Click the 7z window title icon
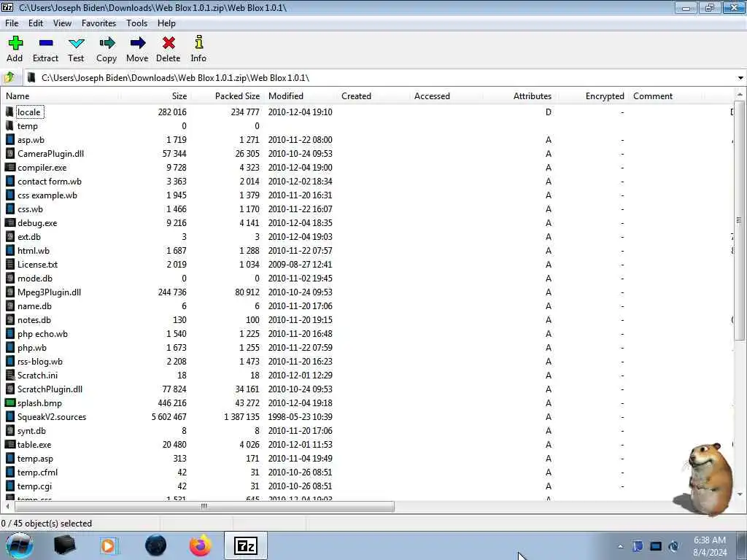Viewport: 747px width, 560px height. pos(7,7)
